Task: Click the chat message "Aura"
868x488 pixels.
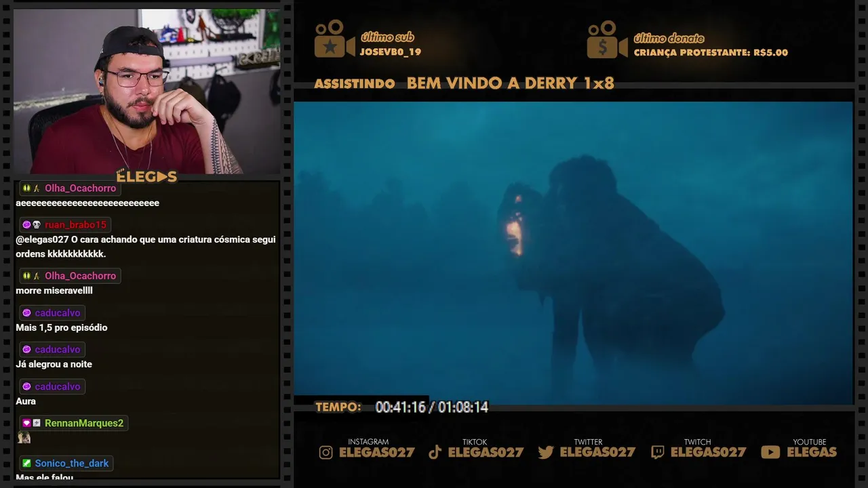Action: [26, 401]
